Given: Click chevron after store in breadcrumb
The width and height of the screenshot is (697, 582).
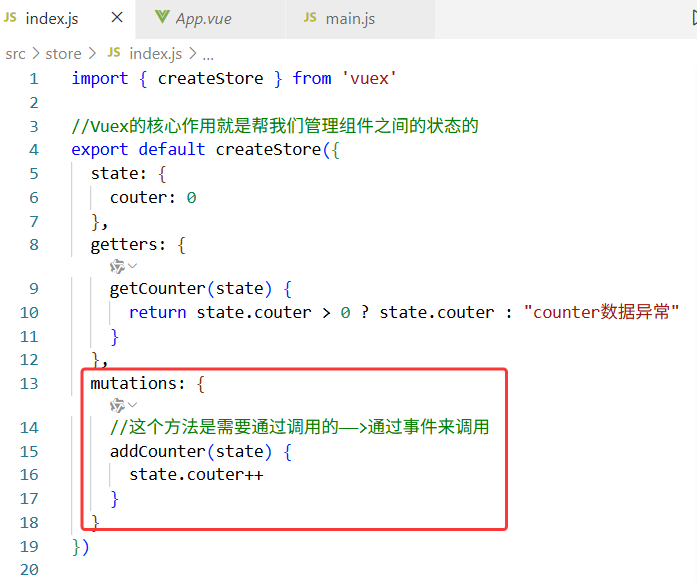Looking at the screenshot, I should point(92,54).
